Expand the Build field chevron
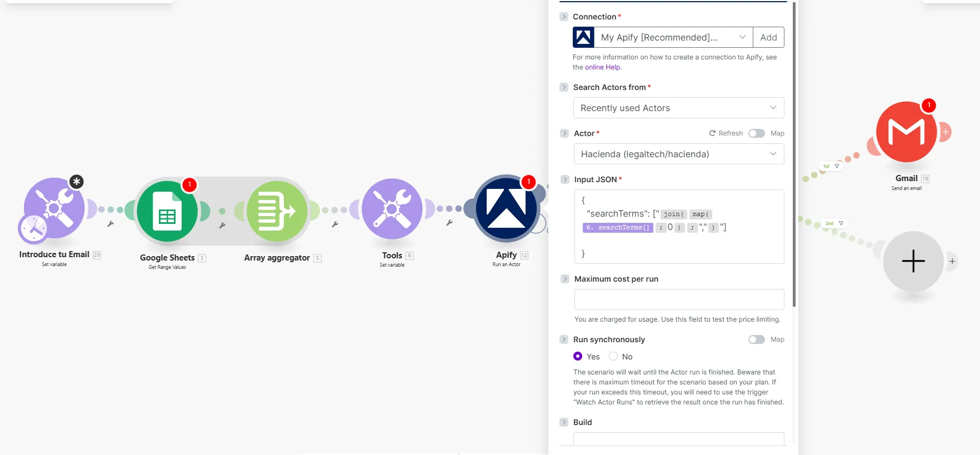 564,422
